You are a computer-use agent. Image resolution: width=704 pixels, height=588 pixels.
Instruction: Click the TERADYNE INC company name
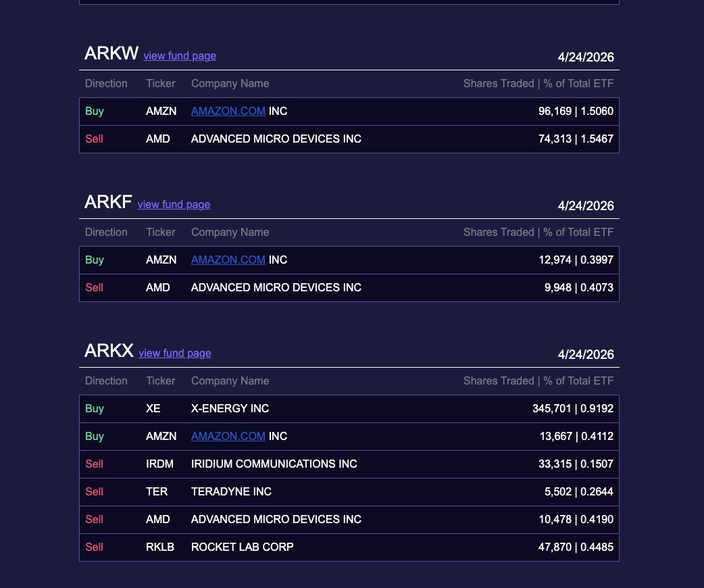click(231, 492)
